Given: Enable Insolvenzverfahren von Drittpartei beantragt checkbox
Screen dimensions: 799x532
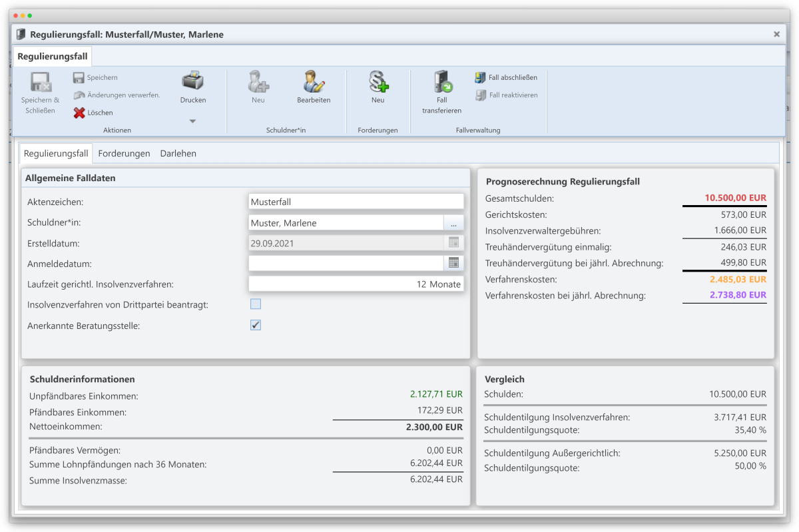Looking at the screenshot, I should (x=256, y=304).
